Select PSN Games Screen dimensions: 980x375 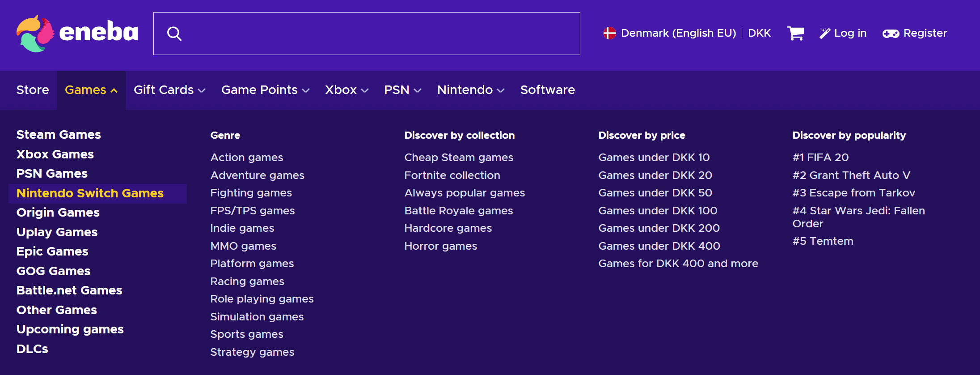tap(52, 174)
